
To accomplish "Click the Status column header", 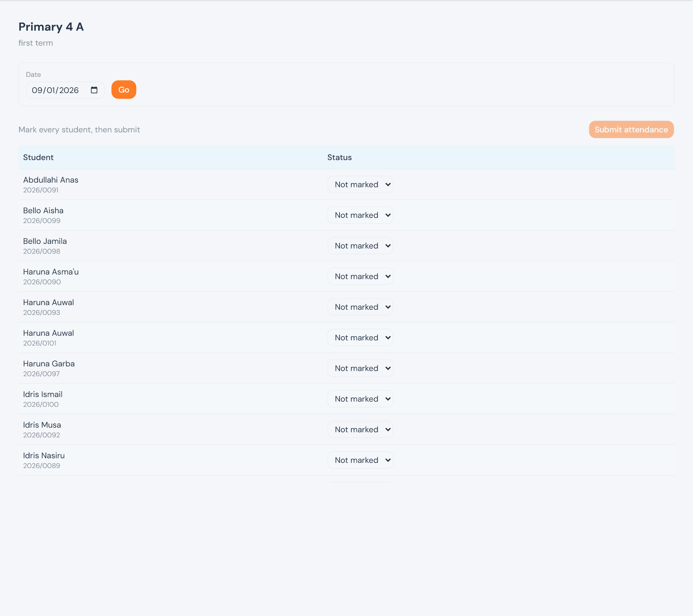I will pos(339,157).
